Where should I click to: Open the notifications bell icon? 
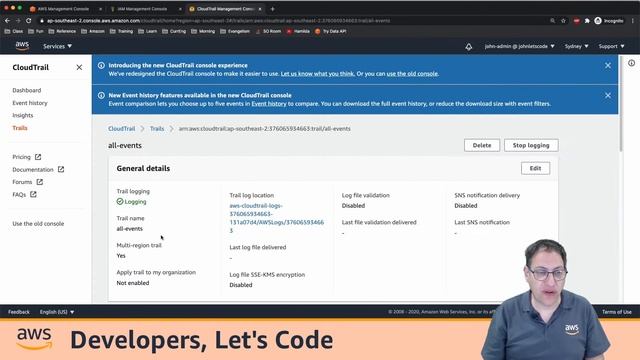(469, 47)
